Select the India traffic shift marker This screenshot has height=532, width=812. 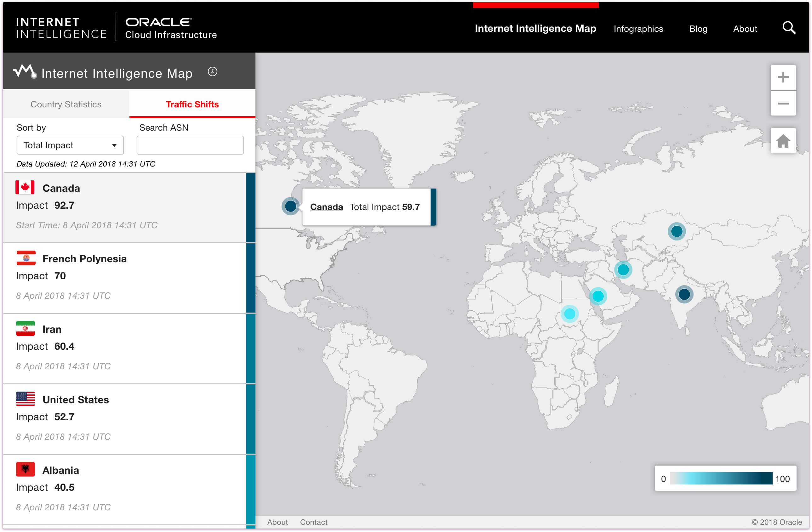pos(684,294)
